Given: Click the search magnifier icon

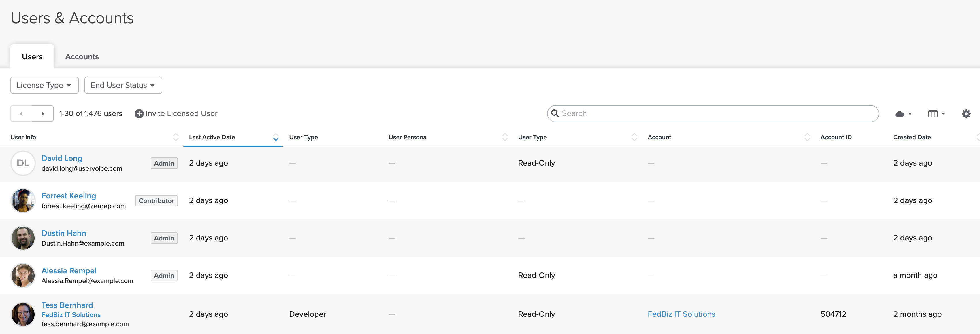Looking at the screenshot, I should (555, 114).
